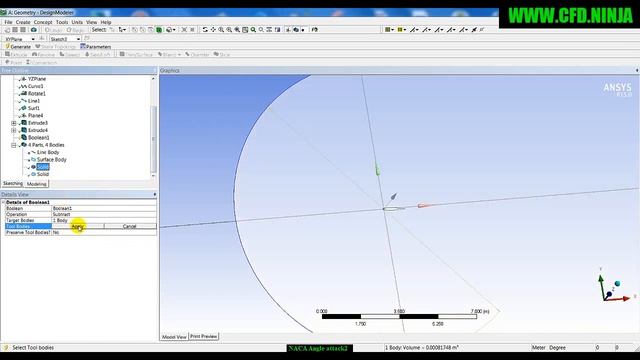Open the Sketch3 sketch dropdown

[78, 39]
